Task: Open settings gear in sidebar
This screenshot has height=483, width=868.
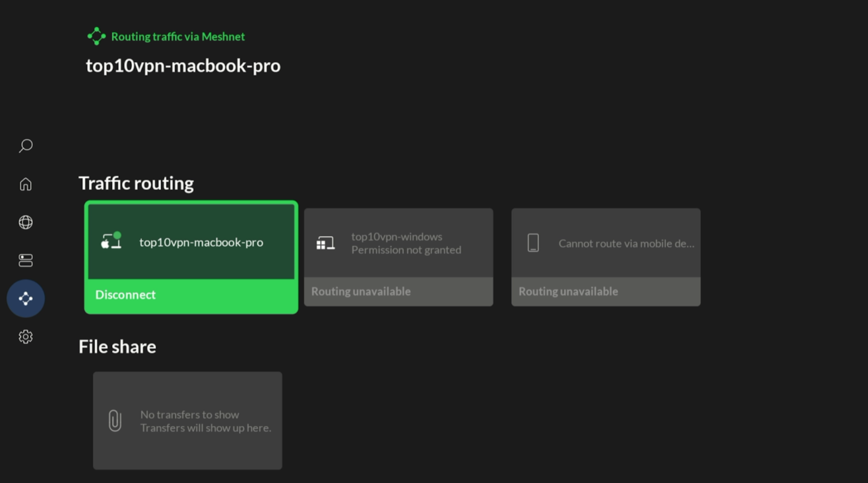Action: coord(26,337)
